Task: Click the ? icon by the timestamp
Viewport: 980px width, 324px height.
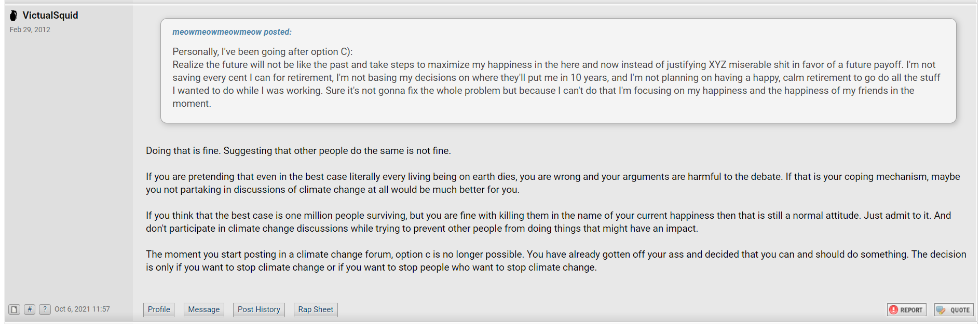Action: point(45,309)
